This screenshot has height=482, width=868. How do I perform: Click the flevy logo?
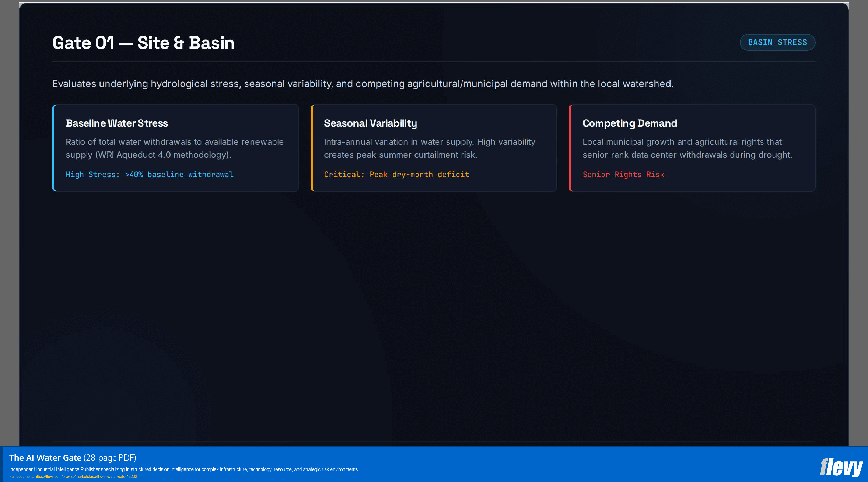(x=841, y=468)
